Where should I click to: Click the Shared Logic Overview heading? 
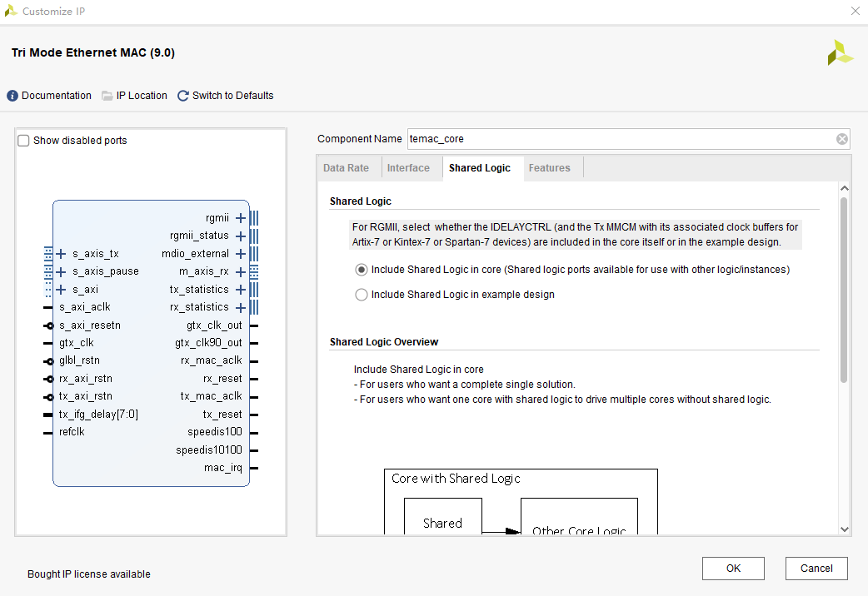point(384,342)
